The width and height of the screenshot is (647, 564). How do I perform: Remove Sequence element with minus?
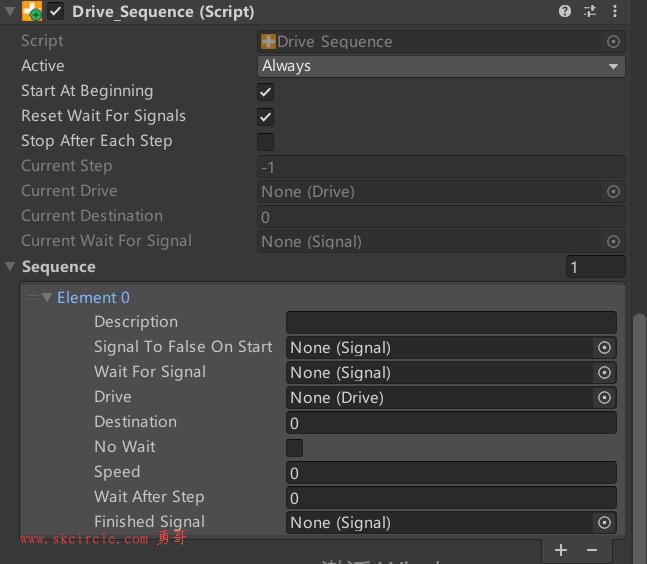tap(592, 550)
